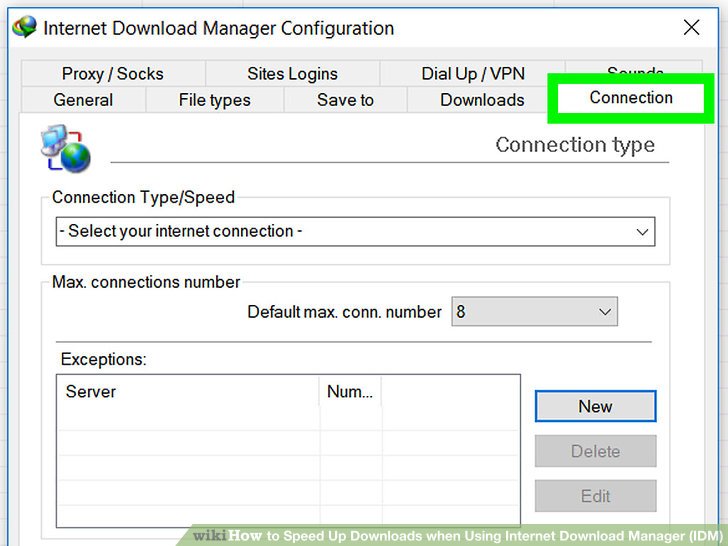The width and height of the screenshot is (728, 546).
Task: Click the 'Exceptions:' label
Action: [104, 359]
